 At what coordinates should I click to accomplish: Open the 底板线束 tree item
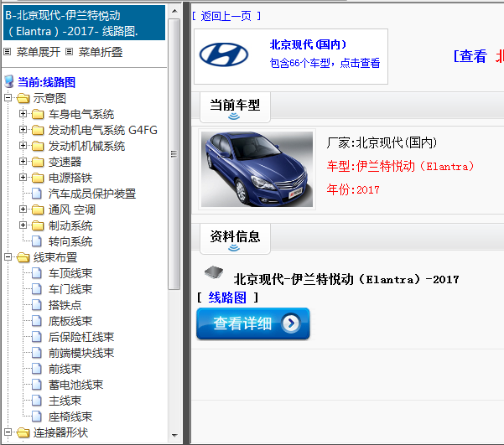[x=70, y=321]
